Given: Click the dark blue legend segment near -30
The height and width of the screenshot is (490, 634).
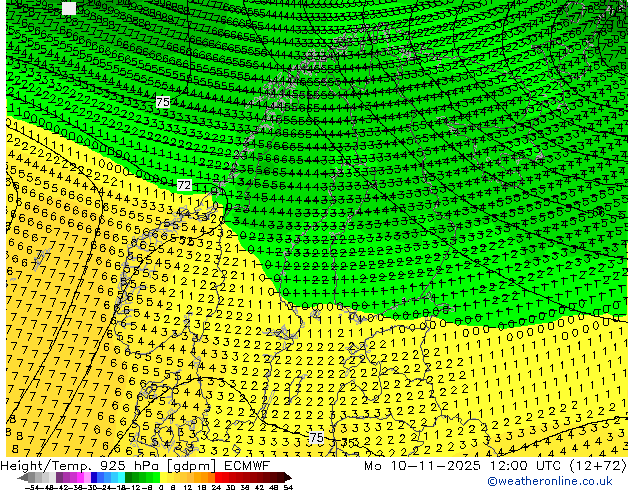Looking at the screenshot, I should [x=94, y=478].
